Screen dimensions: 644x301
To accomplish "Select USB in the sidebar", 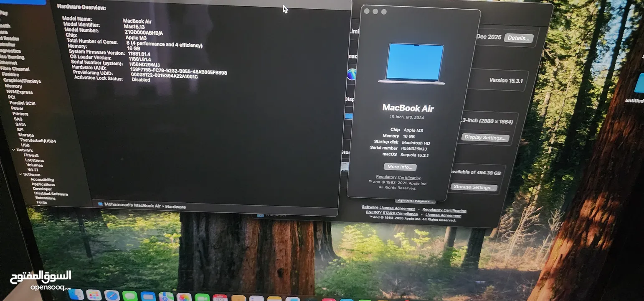I will point(25,145).
